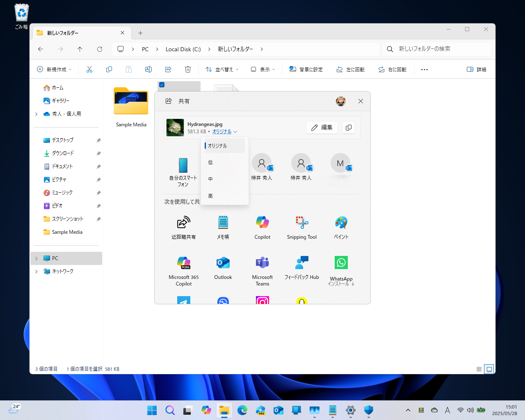Switch to compact details view
Image resolution: width=525 pixels, height=420 pixels.
click(479, 369)
